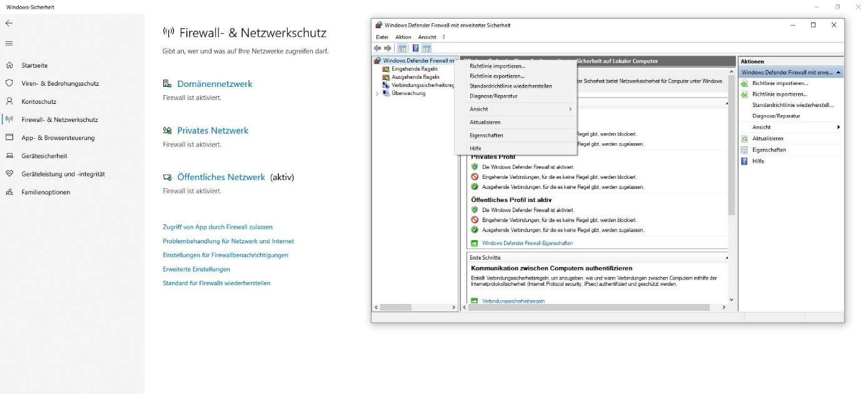
Task: Open Windows Defender Firewall-Eigenschaften link
Action: click(527, 243)
